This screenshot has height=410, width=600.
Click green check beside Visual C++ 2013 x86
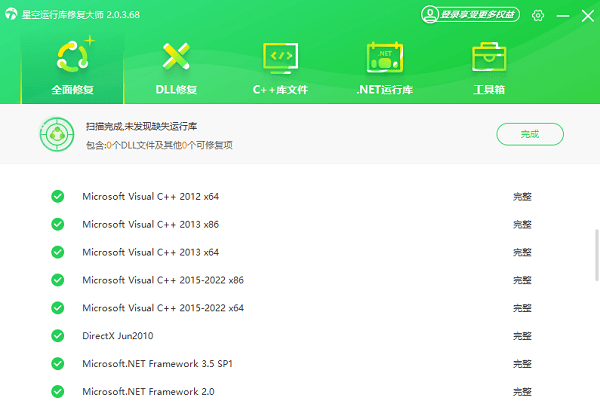(58, 224)
